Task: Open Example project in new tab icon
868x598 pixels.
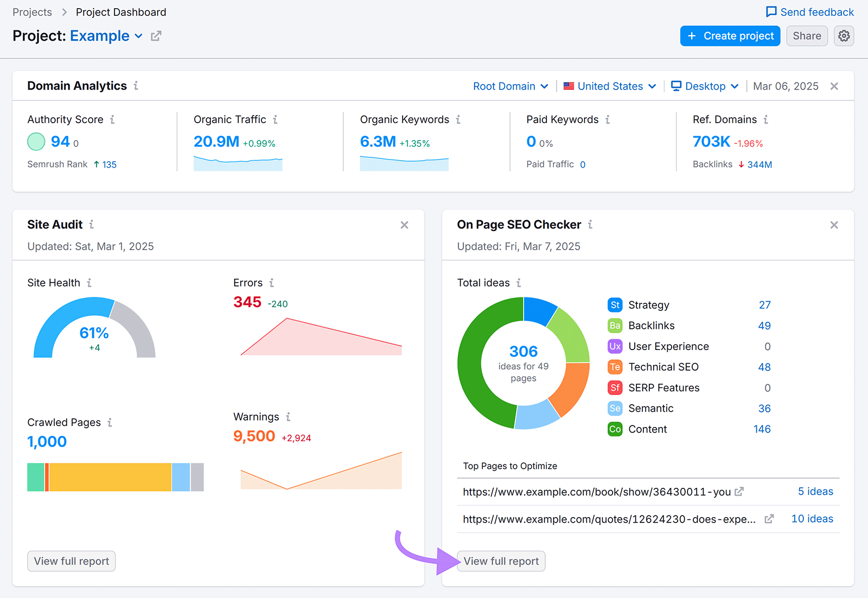Action: tap(156, 35)
